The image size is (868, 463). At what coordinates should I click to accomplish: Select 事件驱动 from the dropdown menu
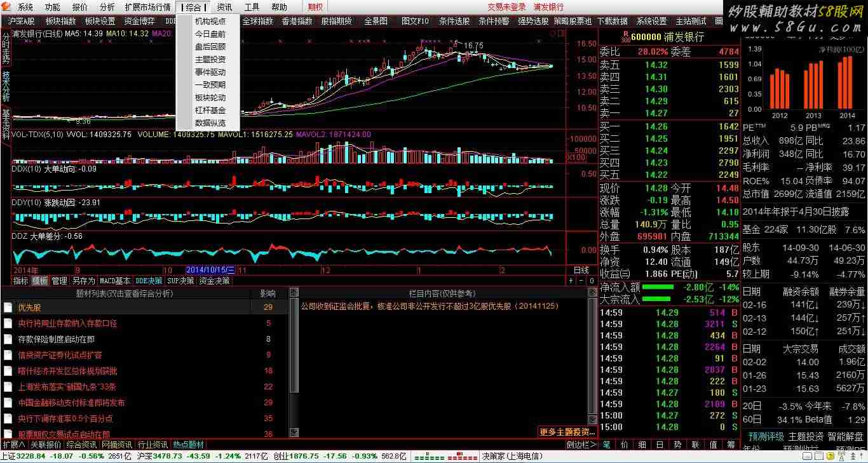coord(210,72)
